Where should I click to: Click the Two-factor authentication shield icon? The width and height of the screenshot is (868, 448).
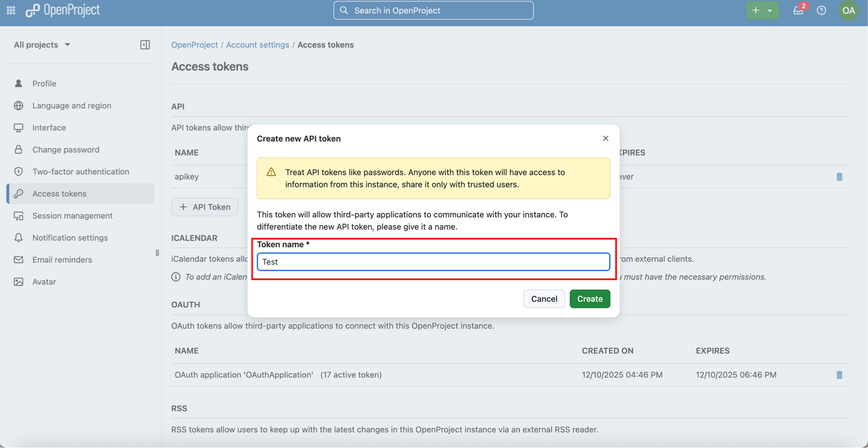[18, 171]
